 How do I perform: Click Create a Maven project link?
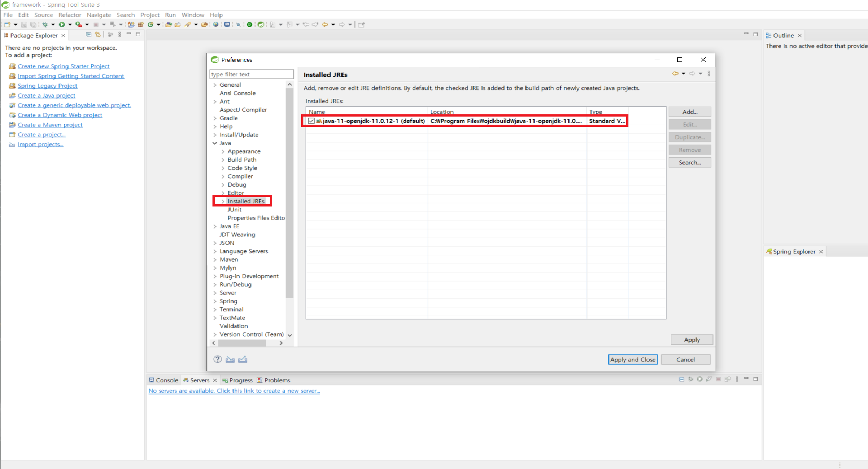pyautogui.click(x=50, y=125)
